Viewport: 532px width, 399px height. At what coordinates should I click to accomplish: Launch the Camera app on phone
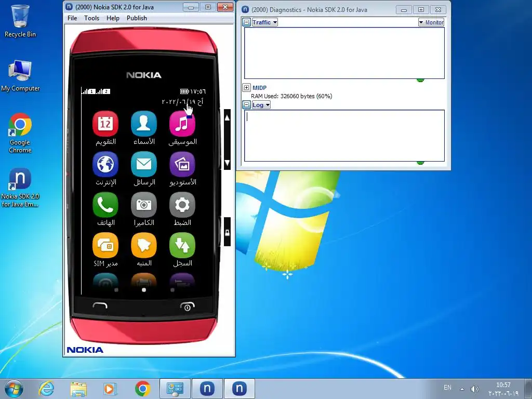click(144, 205)
